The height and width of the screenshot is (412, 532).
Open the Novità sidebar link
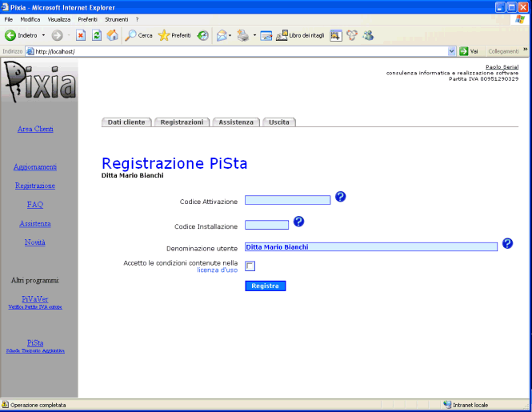pos(35,242)
